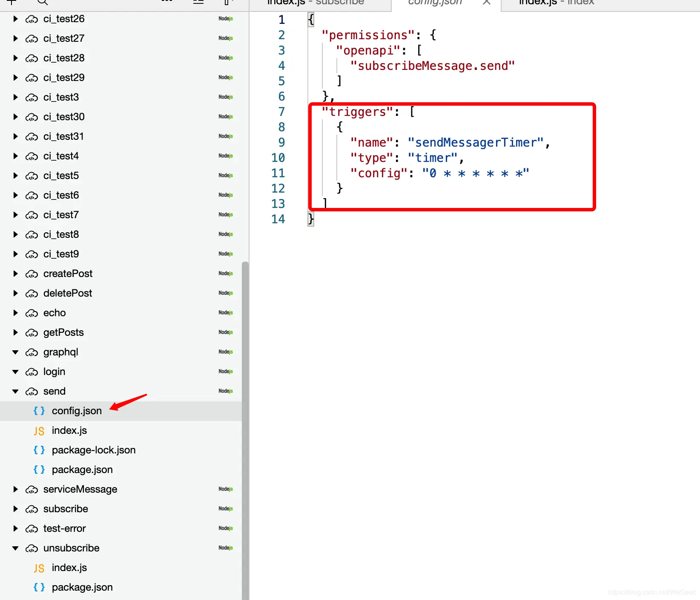The width and height of the screenshot is (700, 600).
Task: Expand the subscribe folder arrow
Action: point(15,509)
